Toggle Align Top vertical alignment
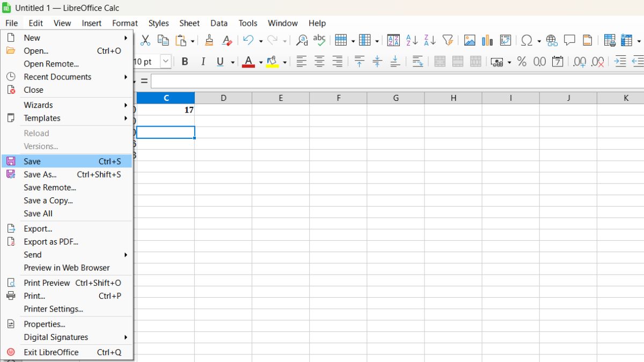644x362 pixels. tap(359, 62)
